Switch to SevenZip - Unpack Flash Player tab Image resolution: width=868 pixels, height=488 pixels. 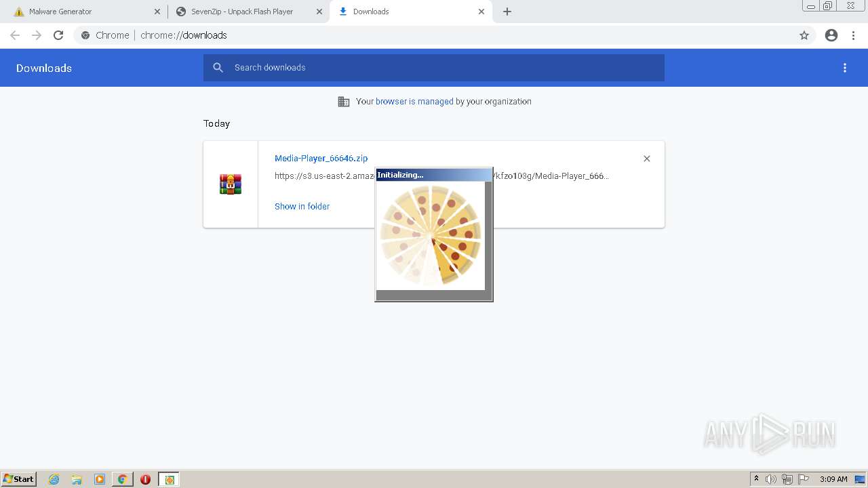click(248, 12)
